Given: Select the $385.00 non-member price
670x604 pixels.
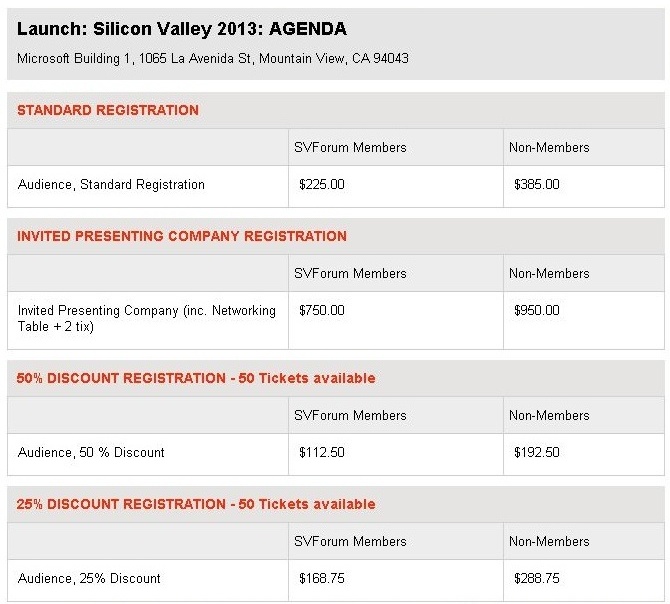Looking at the screenshot, I should 536,185.
